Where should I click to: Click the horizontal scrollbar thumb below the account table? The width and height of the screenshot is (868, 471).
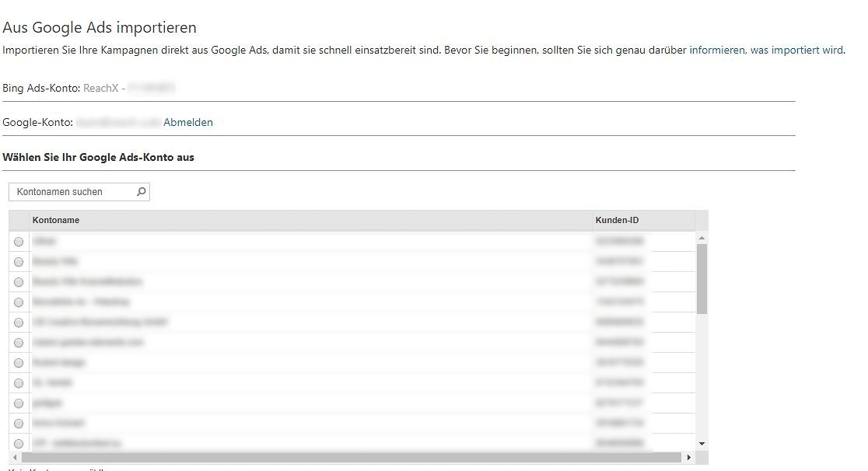click(352, 457)
